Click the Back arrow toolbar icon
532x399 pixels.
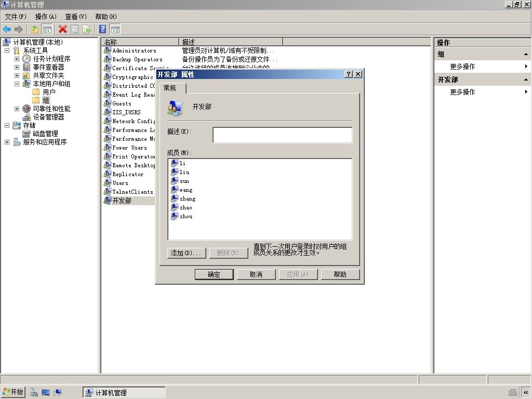(x=7, y=29)
